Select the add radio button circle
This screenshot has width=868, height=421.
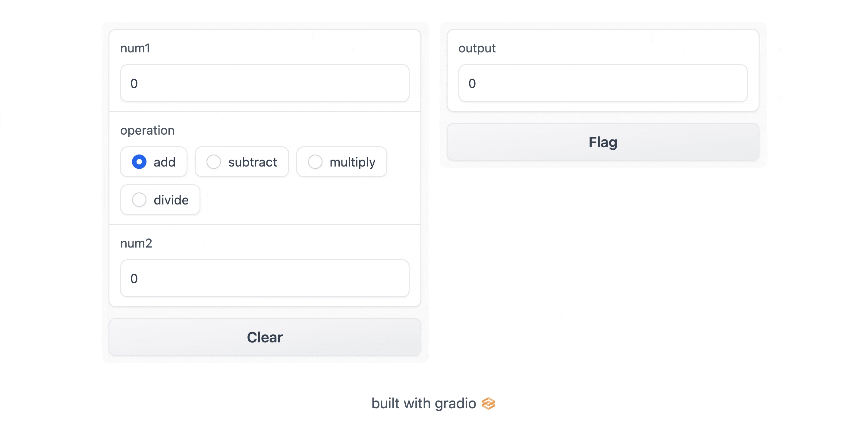point(139,162)
